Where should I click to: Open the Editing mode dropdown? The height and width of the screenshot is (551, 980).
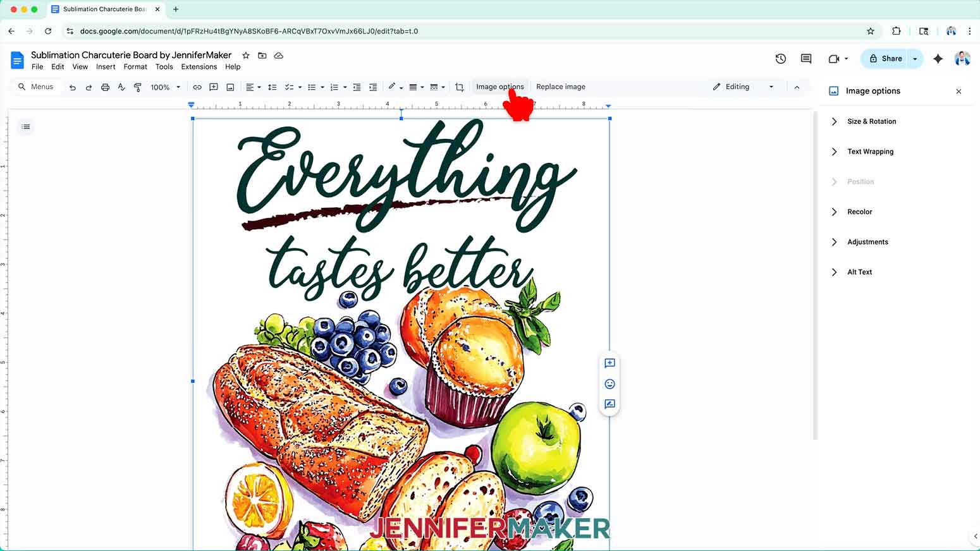pos(744,87)
